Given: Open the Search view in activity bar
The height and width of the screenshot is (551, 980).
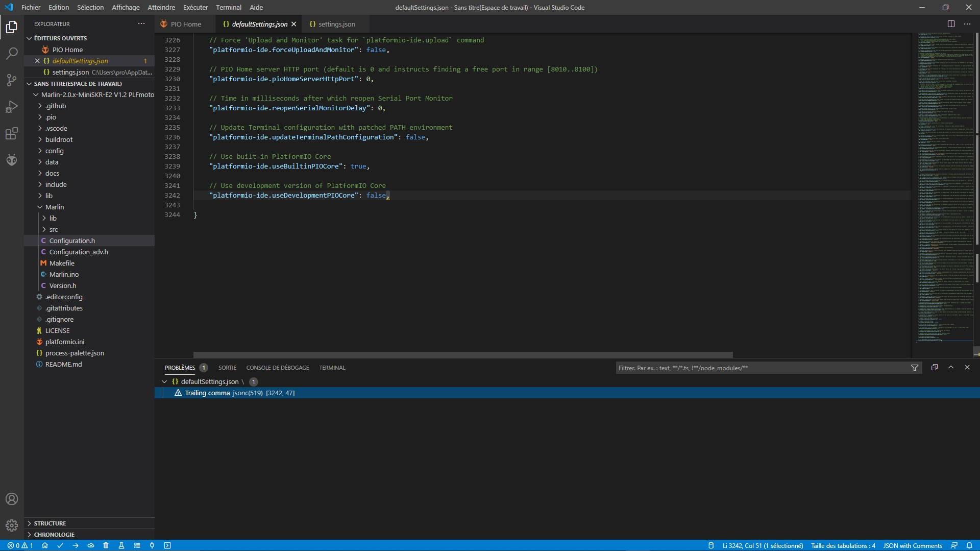Looking at the screenshot, I should pyautogui.click(x=12, y=54).
